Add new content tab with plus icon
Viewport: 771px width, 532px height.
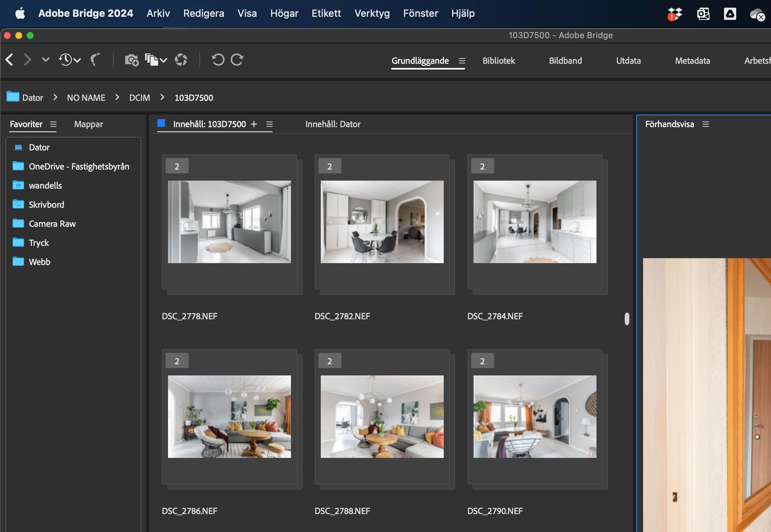[x=254, y=124]
